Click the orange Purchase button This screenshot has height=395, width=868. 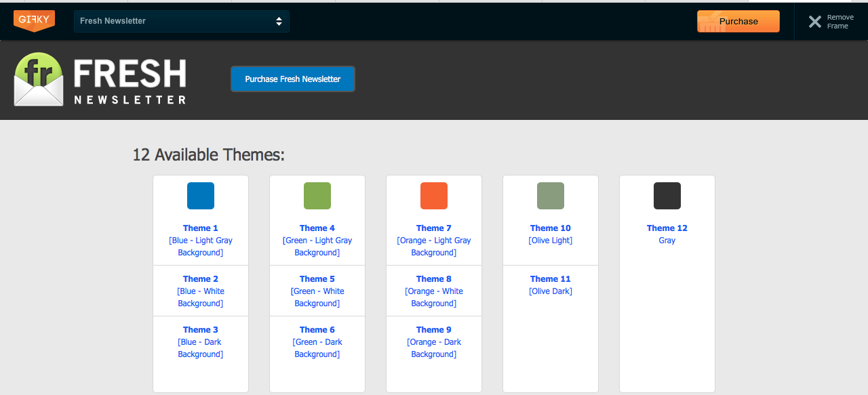[738, 21]
